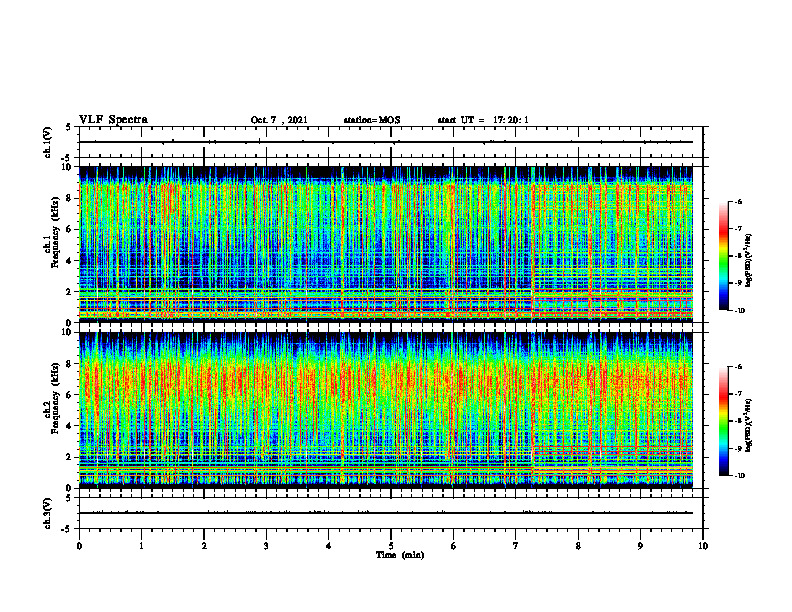Click the time axis tick label "8"

pyautogui.click(x=578, y=546)
